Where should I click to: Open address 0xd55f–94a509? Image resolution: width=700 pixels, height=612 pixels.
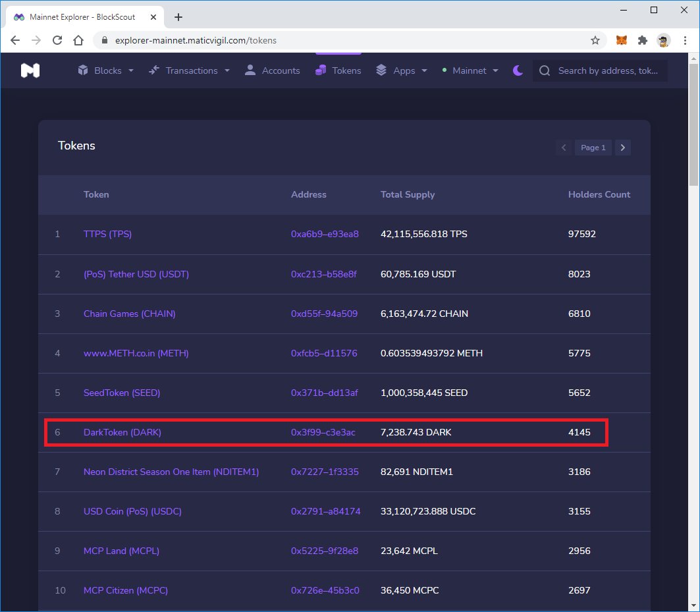(x=324, y=314)
